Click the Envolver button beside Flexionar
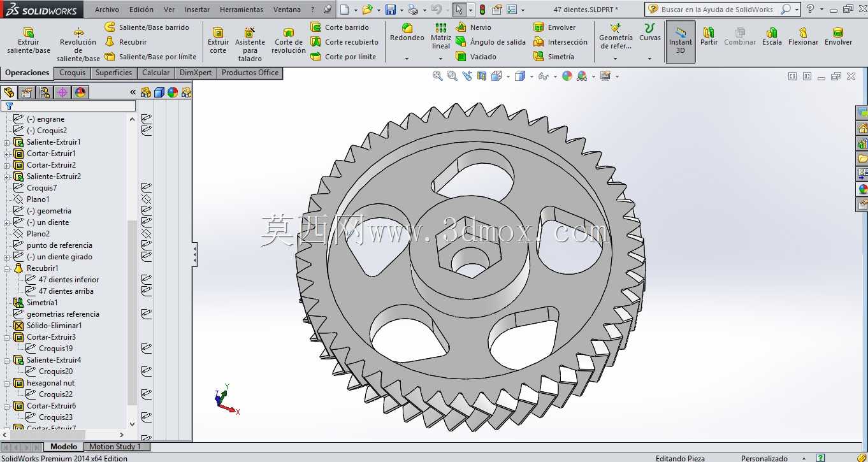Viewport: 868px width, 462px height. coord(838,36)
